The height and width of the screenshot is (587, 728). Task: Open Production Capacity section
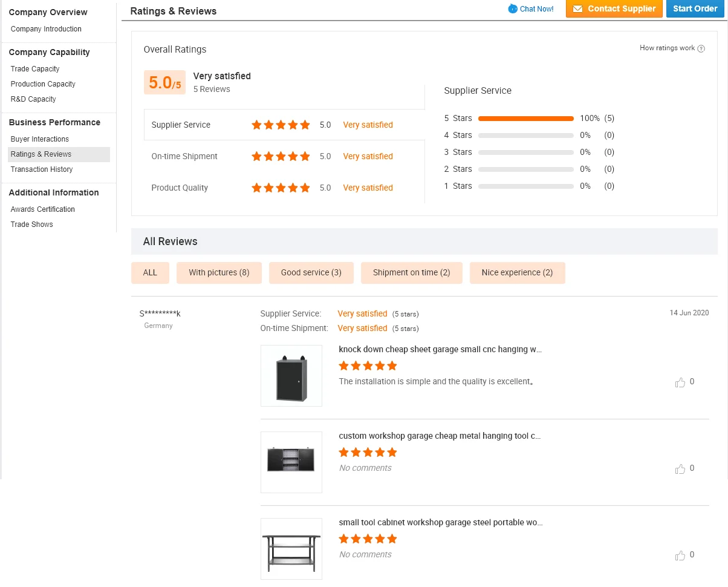pyautogui.click(x=43, y=84)
